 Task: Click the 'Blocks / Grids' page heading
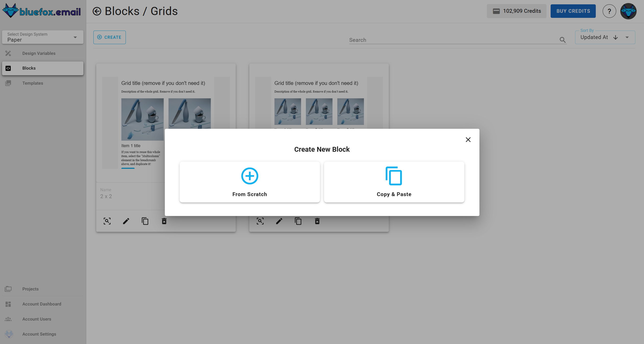pos(141,11)
